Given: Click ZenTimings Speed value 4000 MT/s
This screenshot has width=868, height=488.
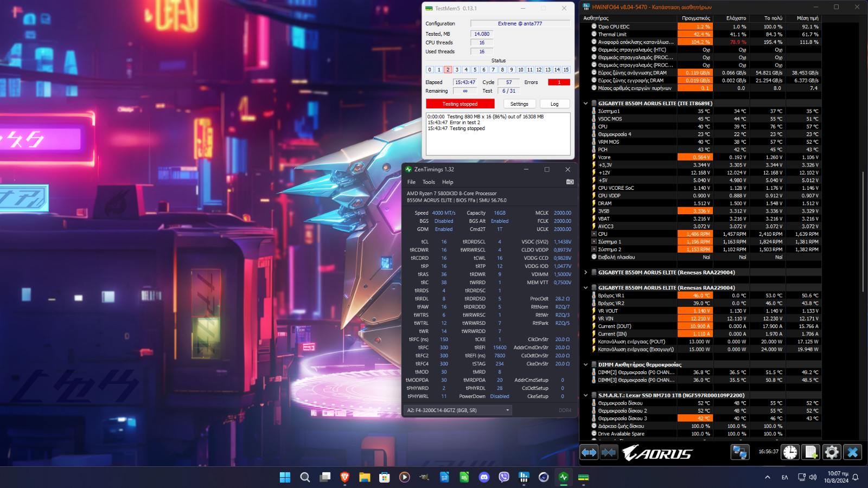Looking at the screenshot, I should pos(444,213).
